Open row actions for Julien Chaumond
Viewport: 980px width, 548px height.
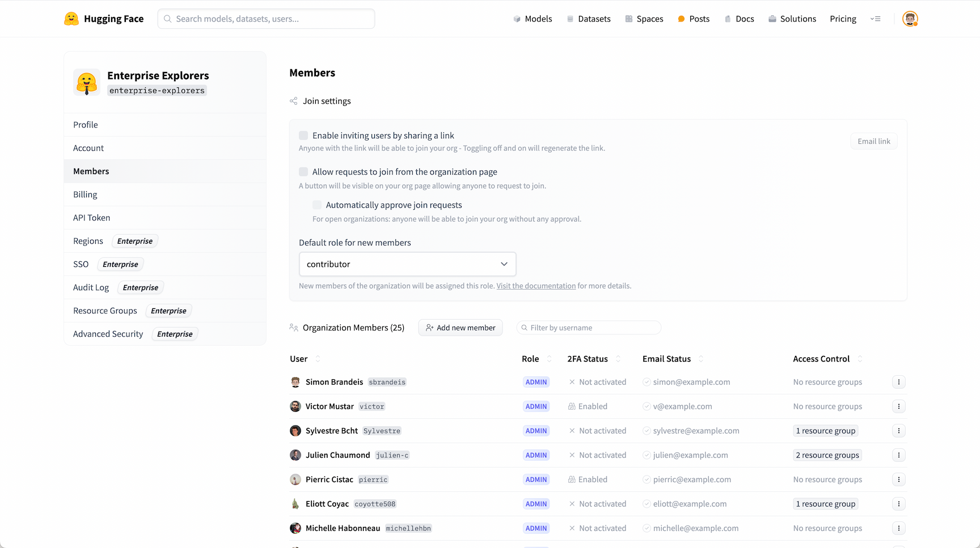[x=898, y=455]
